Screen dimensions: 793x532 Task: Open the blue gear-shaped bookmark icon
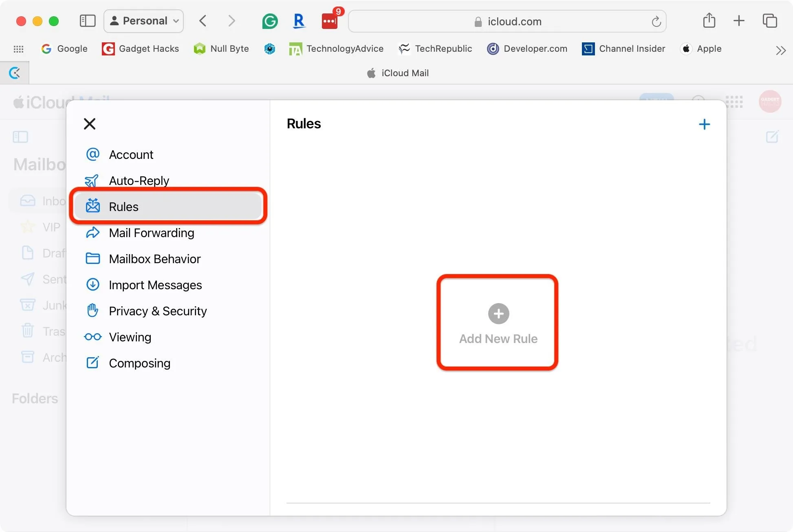click(x=269, y=49)
